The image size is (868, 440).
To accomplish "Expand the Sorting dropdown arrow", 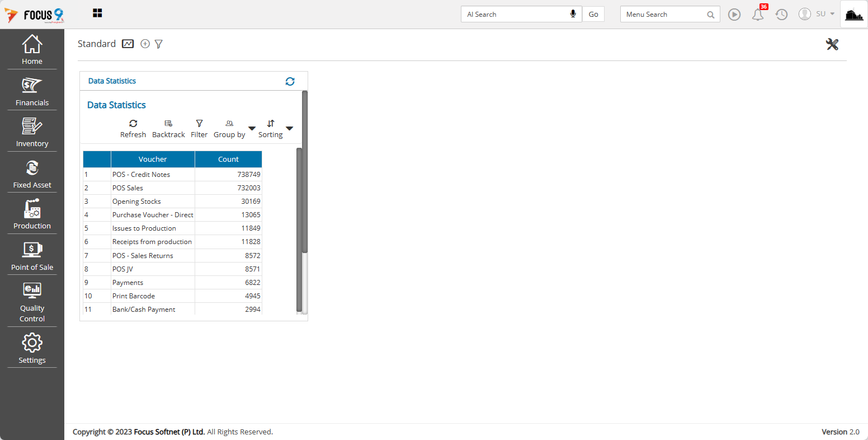I will click(289, 128).
